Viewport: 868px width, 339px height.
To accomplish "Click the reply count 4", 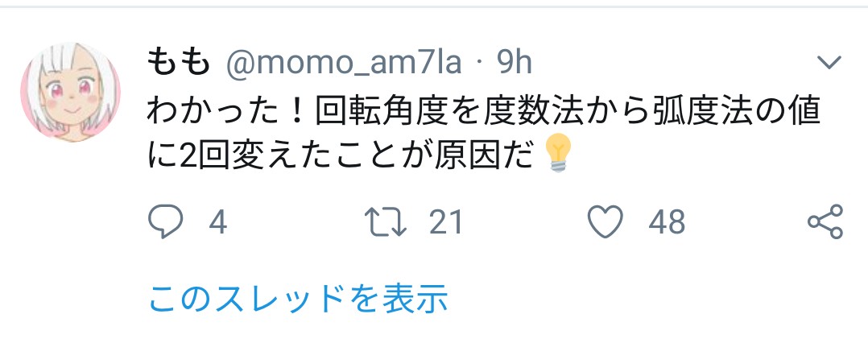I will 218,222.
